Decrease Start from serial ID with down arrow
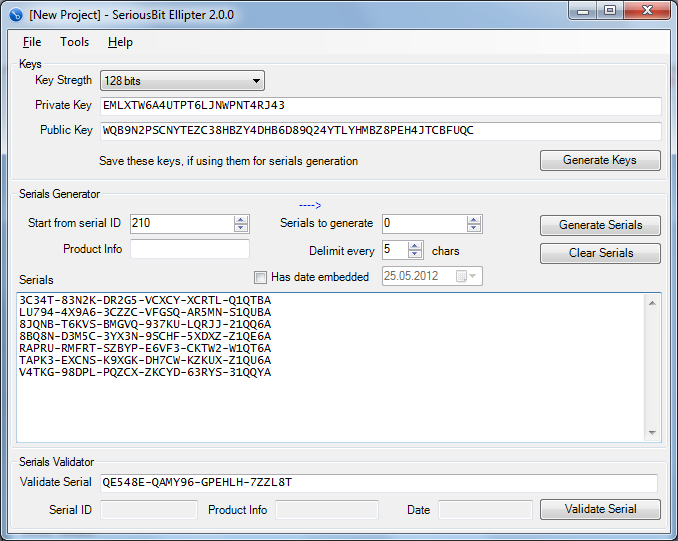Viewport: 678px width, 541px height. 241,228
